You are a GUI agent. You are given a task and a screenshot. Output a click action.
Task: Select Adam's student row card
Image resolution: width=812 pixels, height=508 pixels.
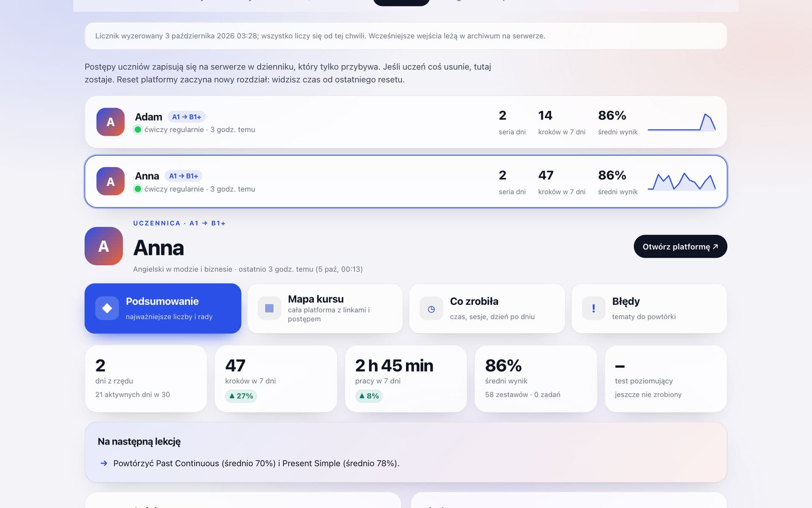click(x=406, y=122)
